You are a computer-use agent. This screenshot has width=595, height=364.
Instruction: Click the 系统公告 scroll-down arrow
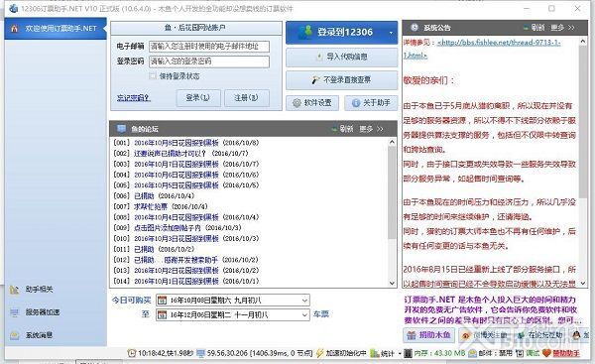coord(583,283)
